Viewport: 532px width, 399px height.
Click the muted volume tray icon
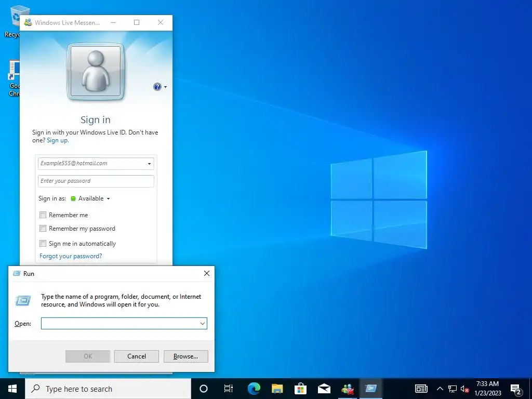click(465, 389)
